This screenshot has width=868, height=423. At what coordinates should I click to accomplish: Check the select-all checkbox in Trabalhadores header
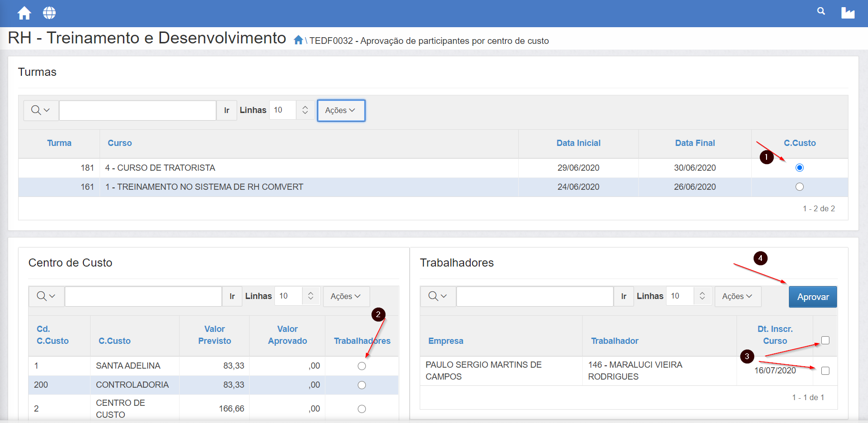click(825, 340)
